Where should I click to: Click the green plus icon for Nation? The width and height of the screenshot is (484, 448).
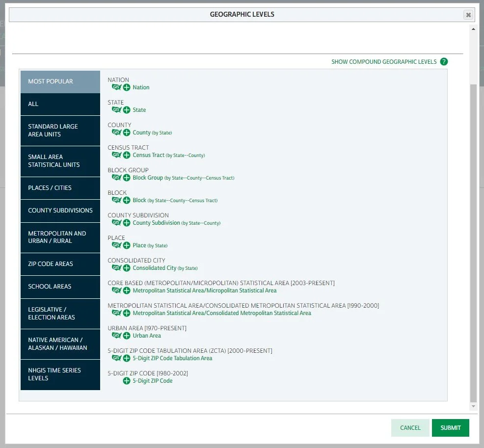(x=127, y=87)
